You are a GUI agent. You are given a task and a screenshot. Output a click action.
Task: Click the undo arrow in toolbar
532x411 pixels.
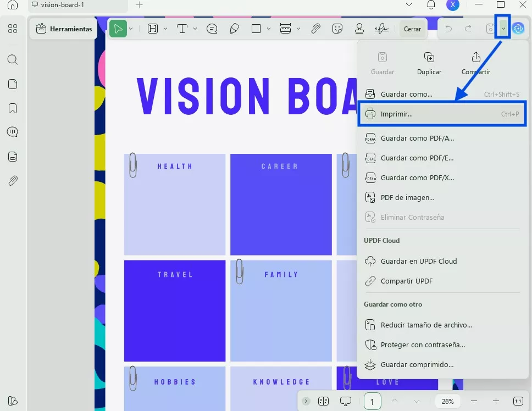coord(448,29)
